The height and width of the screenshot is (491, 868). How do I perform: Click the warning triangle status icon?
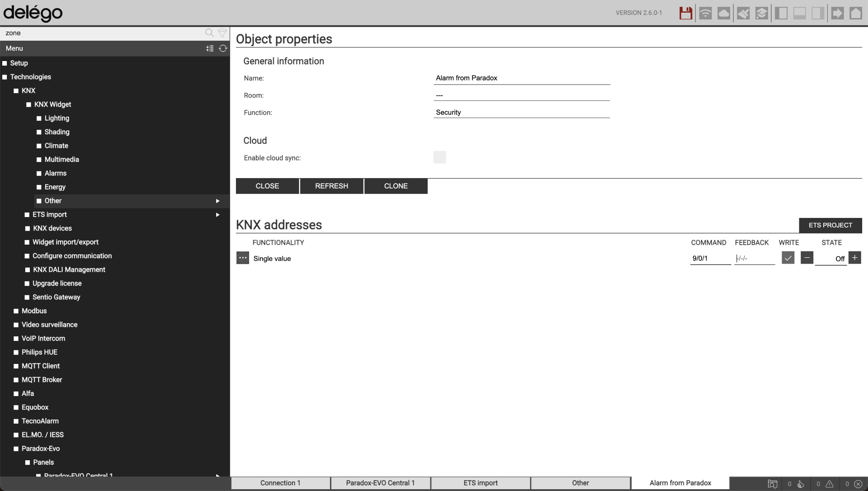pos(830,484)
